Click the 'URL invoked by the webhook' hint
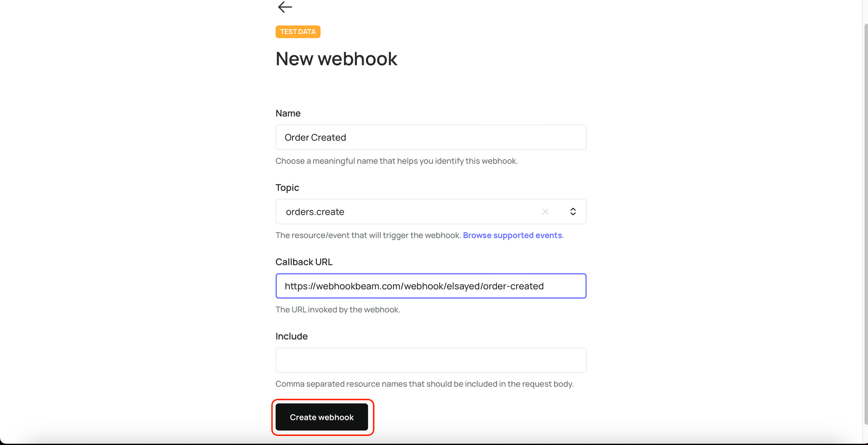Screen dimensions: 868x445 point(338,310)
